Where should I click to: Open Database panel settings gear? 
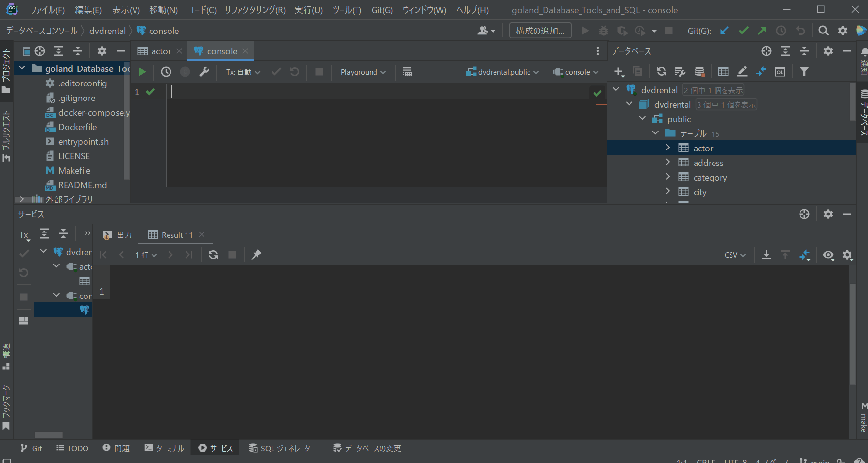828,51
